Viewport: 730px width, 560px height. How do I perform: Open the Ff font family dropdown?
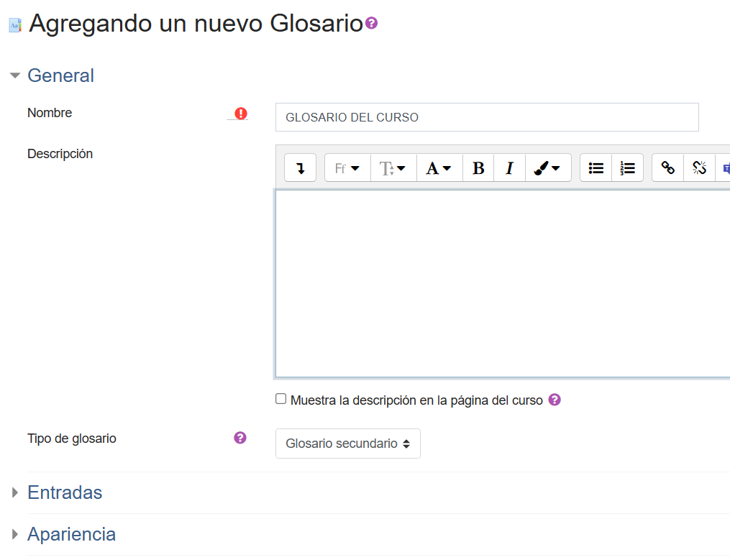pos(347,167)
